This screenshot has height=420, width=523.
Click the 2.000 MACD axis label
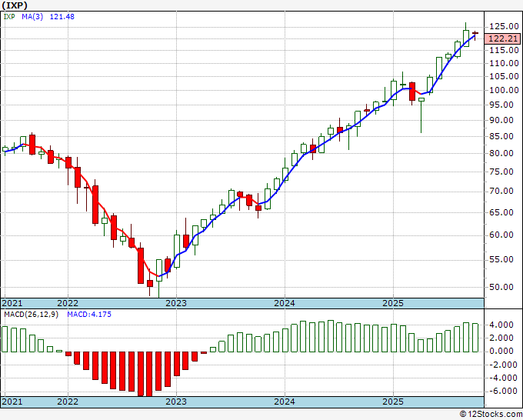point(501,338)
